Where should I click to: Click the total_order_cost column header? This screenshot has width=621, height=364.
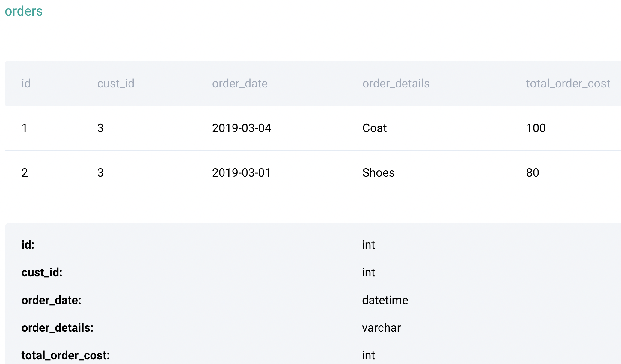coord(568,84)
